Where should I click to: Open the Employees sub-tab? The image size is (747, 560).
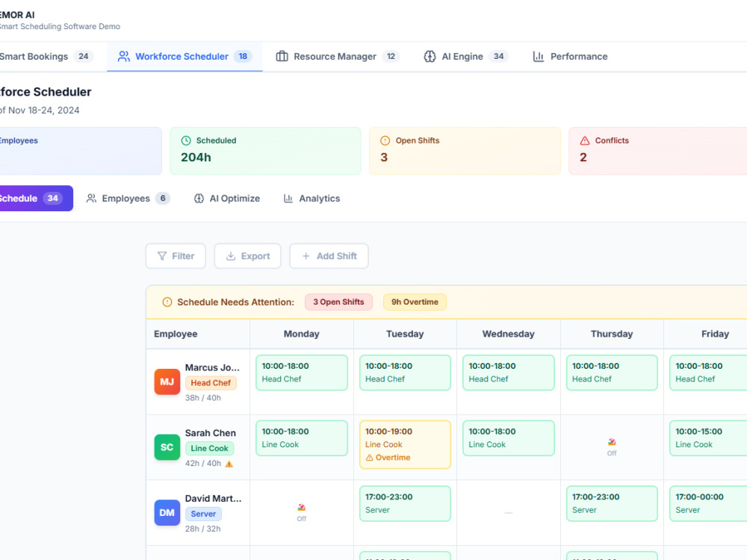click(128, 199)
